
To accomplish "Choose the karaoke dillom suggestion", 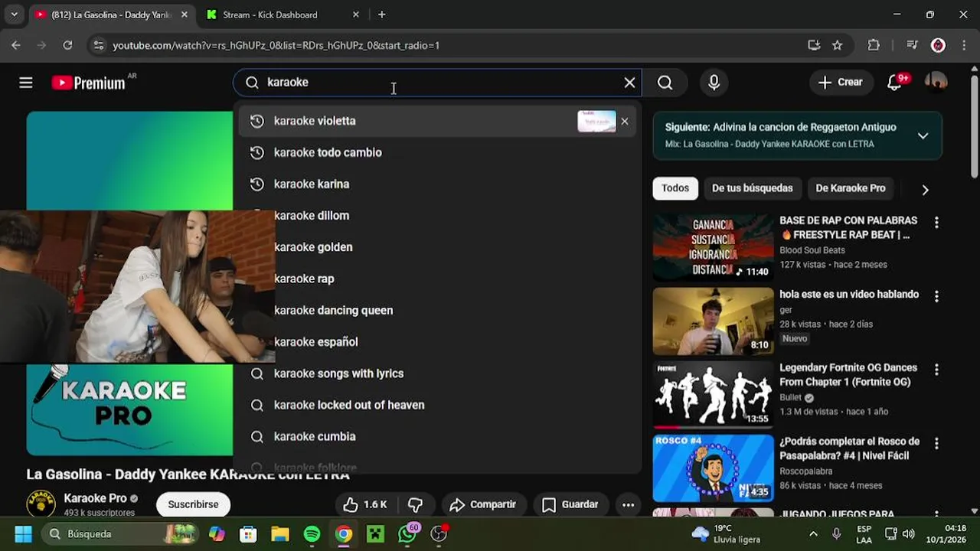I will point(437,216).
